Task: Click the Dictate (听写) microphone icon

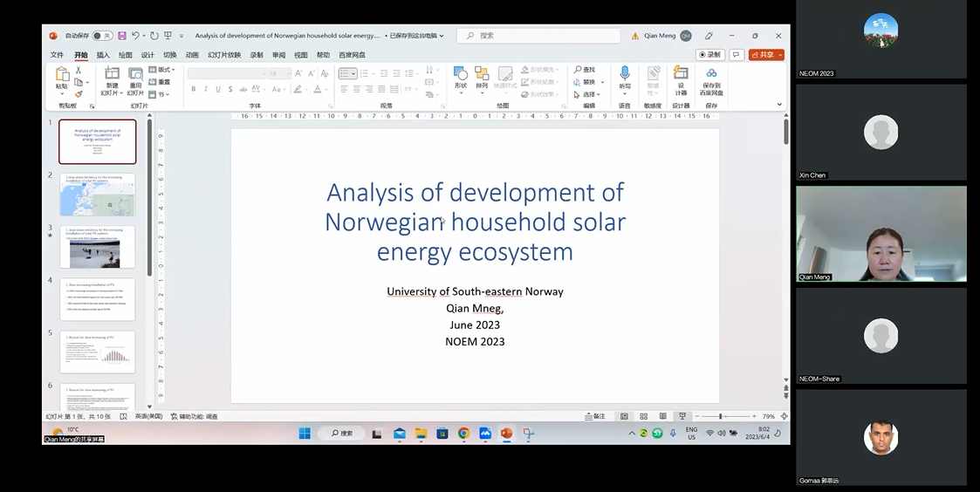Action: 624,73
